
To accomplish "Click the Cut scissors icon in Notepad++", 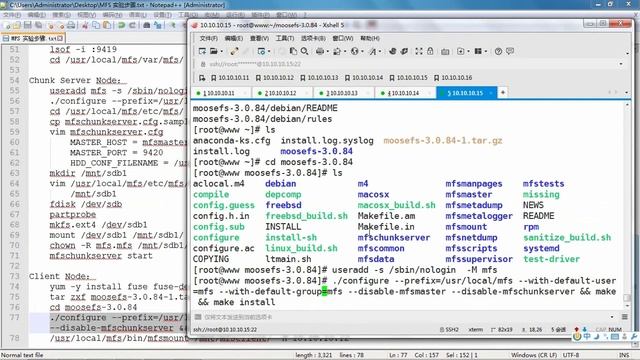I will click(85, 25).
